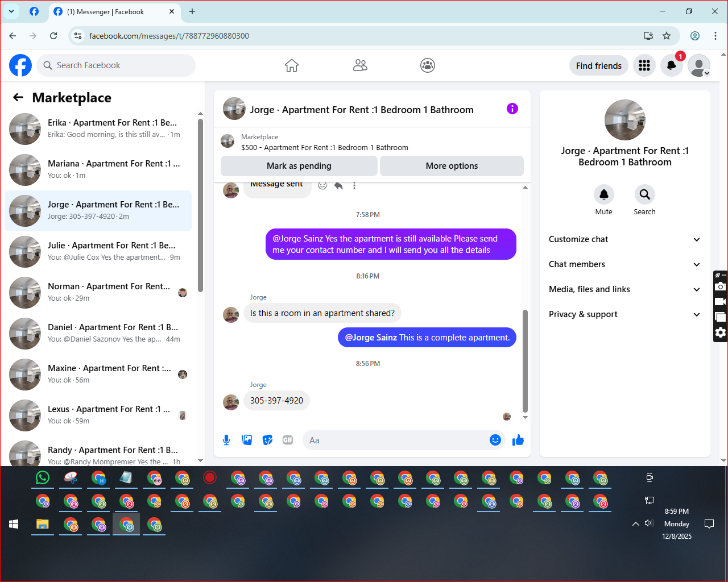728x582 pixels.
Task: Open the gear settings on the floating side toolbar
Action: pyautogui.click(x=721, y=332)
